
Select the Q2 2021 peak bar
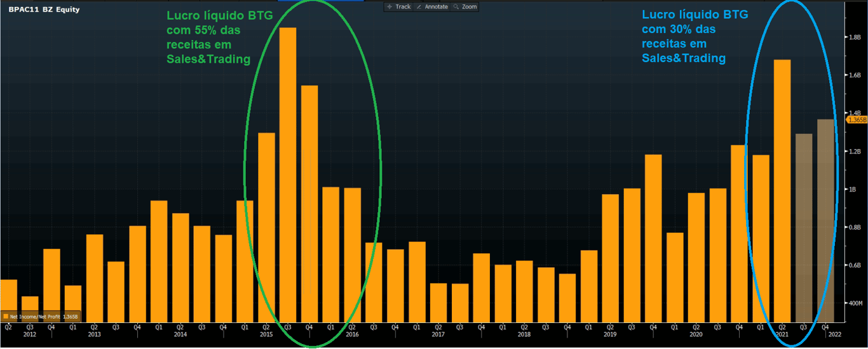(x=782, y=191)
